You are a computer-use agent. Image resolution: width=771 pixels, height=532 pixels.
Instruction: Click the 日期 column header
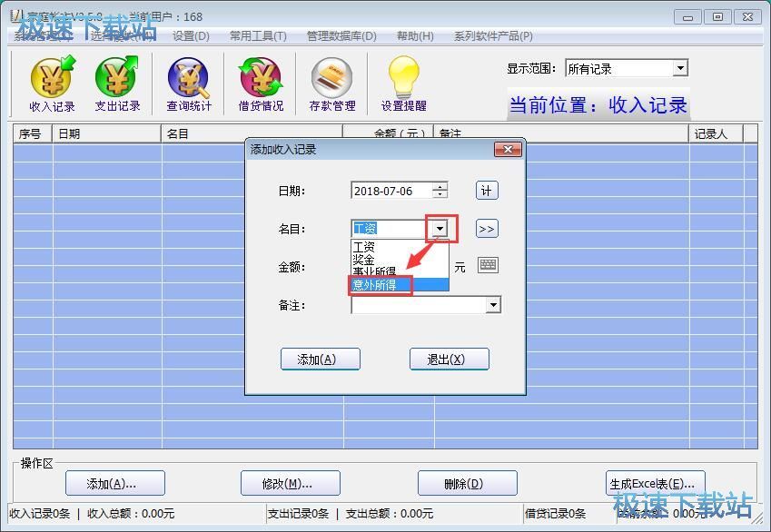coord(106,133)
